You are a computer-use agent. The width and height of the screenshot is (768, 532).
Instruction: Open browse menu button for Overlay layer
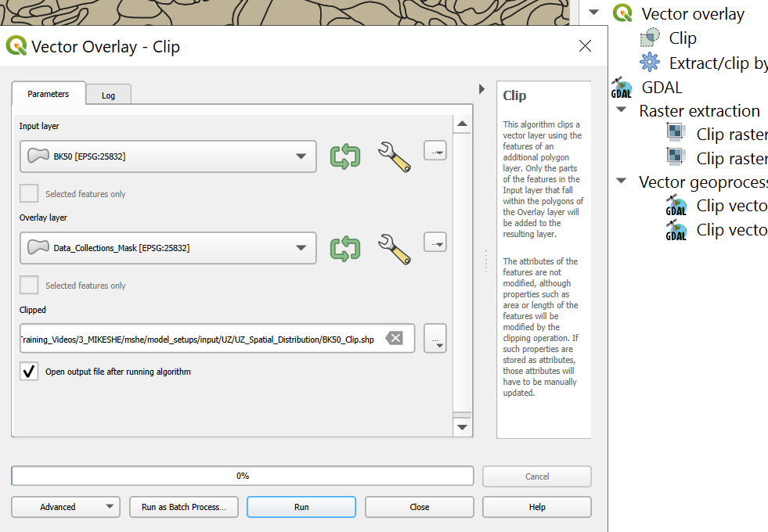(435, 243)
